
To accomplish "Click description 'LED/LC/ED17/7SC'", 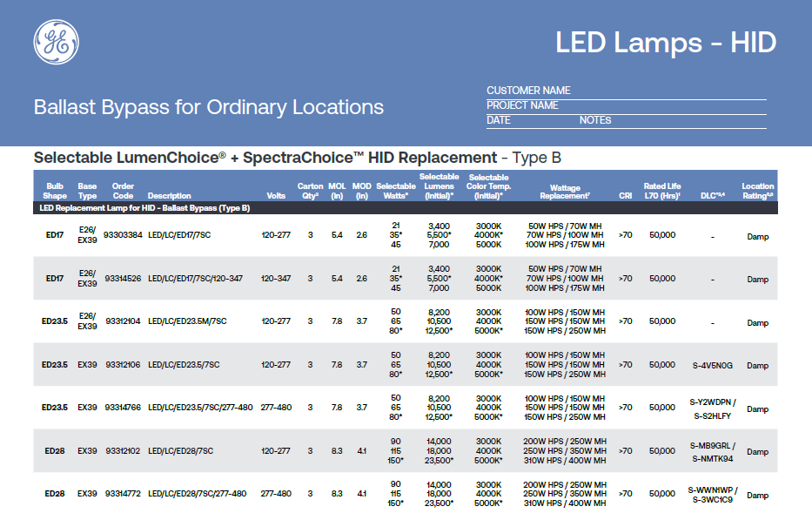I will coord(179,235).
